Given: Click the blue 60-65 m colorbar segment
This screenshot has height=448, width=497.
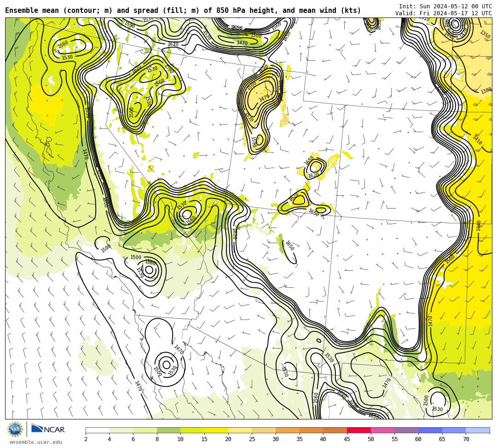Looking at the screenshot, I should tap(430, 430).
